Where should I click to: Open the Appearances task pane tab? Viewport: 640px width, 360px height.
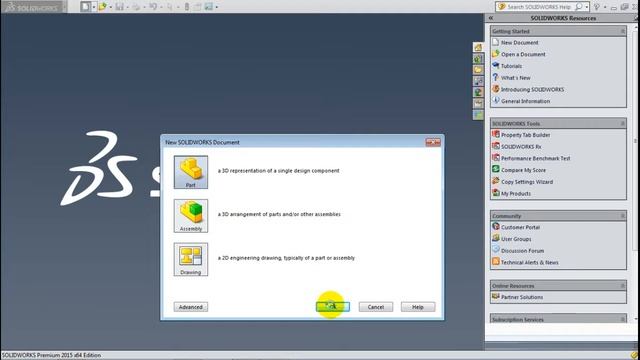(x=478, y=92)
